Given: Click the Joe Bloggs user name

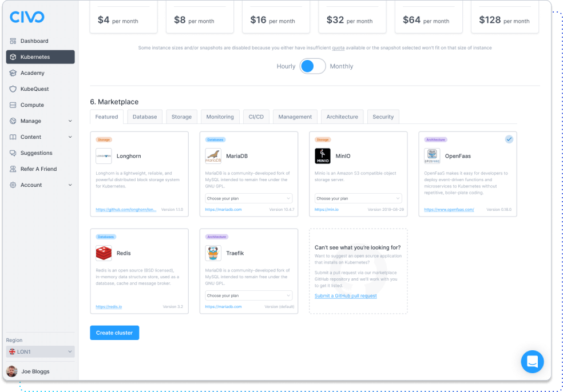Looking at the screenshot, I should click(x=35, y=371).
